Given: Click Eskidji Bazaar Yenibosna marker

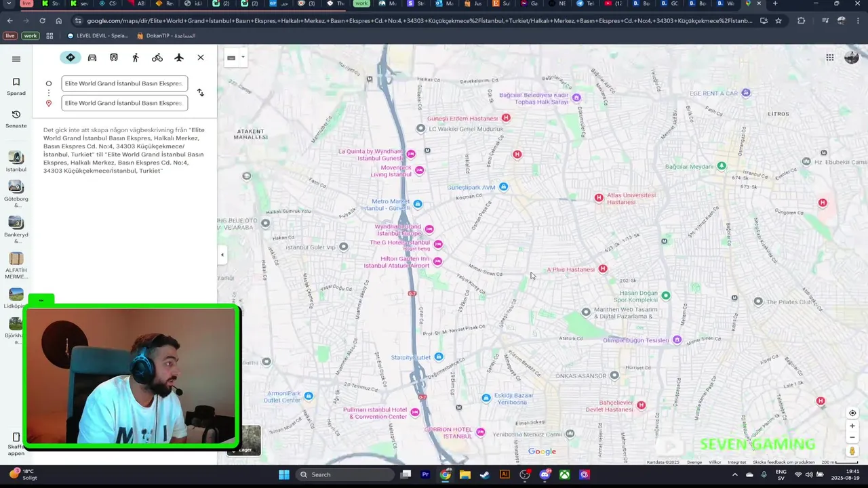Looking at the screenshot, I should pos(486,398).
